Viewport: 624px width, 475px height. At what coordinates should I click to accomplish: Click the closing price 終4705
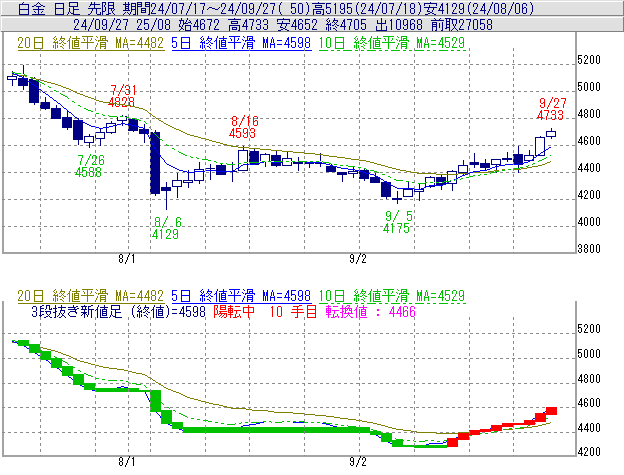[346, 25]
